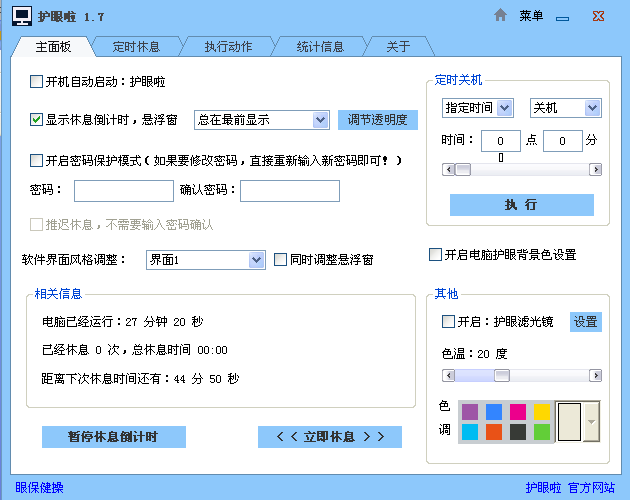
Task: Open the 眼保健操 link
Action: click(x=39, y=488)
